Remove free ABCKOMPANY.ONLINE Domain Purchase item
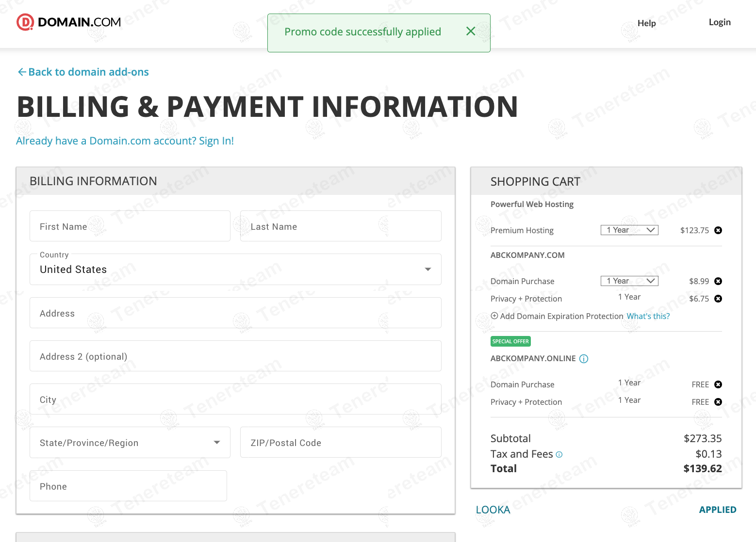 pyautogui.click(x=718, y=384)
